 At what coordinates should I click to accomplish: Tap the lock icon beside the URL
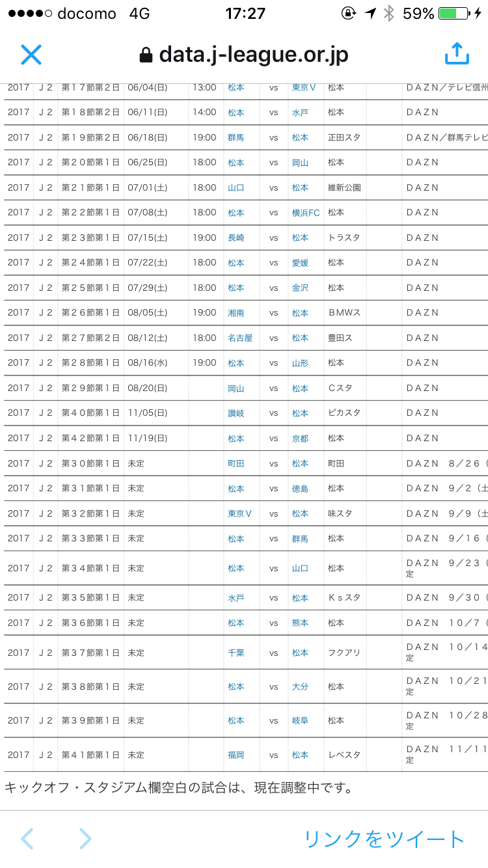pos(146,55)
